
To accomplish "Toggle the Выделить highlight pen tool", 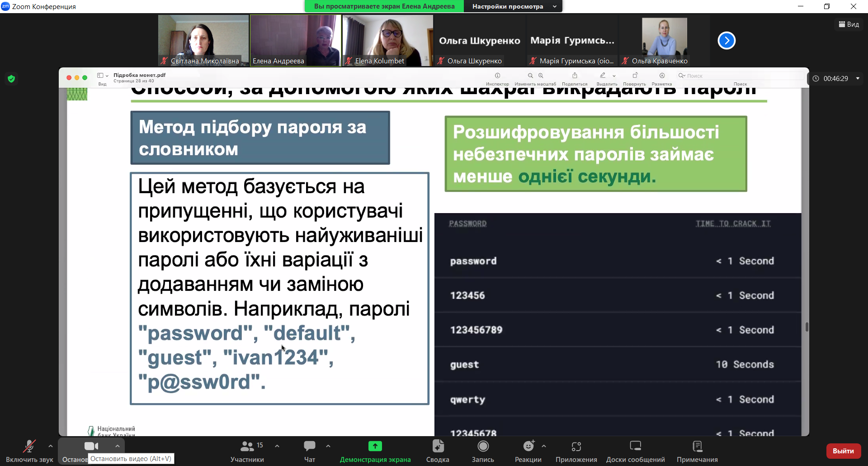I will (603, 76).
